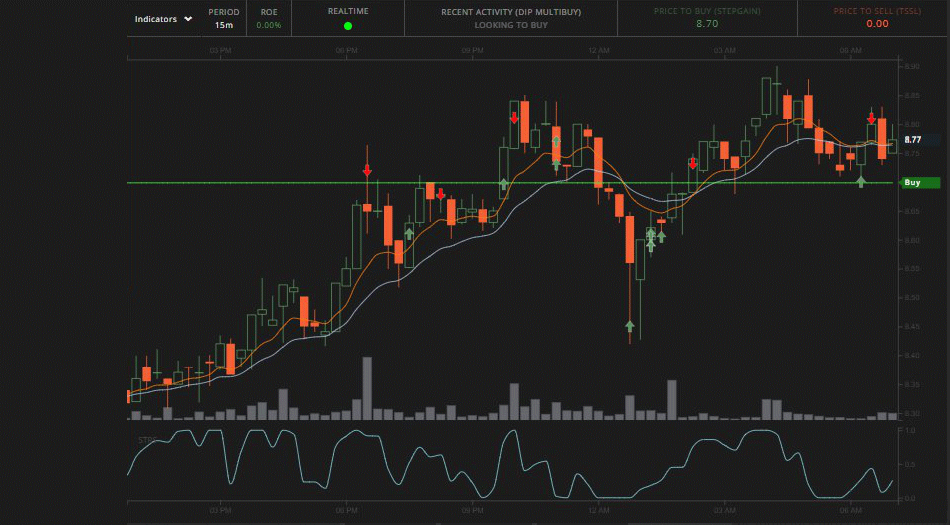Click the green arrow touching Buy line near 06 AM

[861, 181]
